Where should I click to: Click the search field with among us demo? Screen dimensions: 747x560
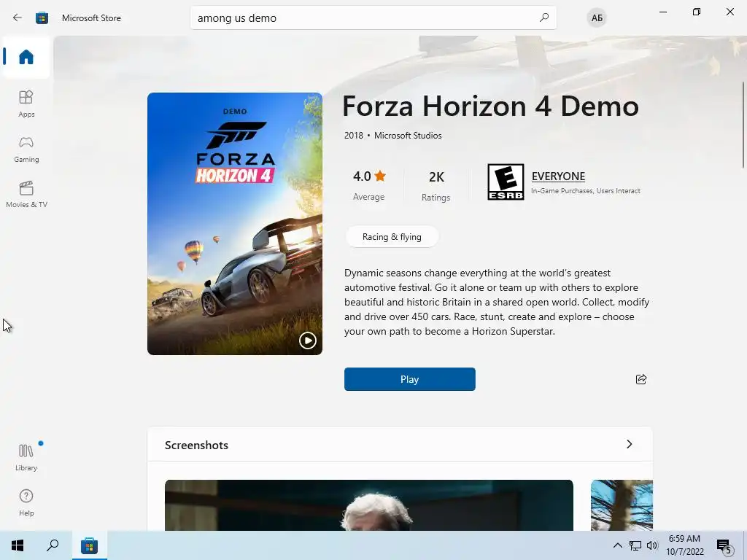point(373,17)
